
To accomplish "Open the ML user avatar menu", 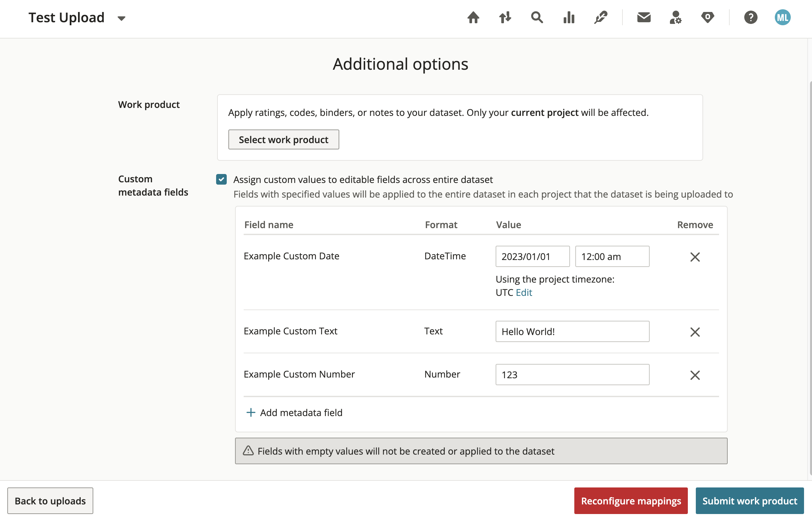I will tap(782, 17).
